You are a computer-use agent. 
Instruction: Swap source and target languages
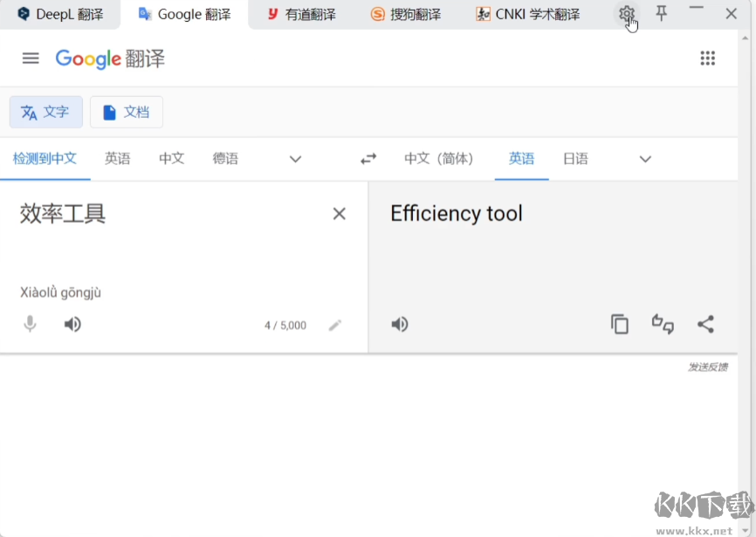coord(368,159)
